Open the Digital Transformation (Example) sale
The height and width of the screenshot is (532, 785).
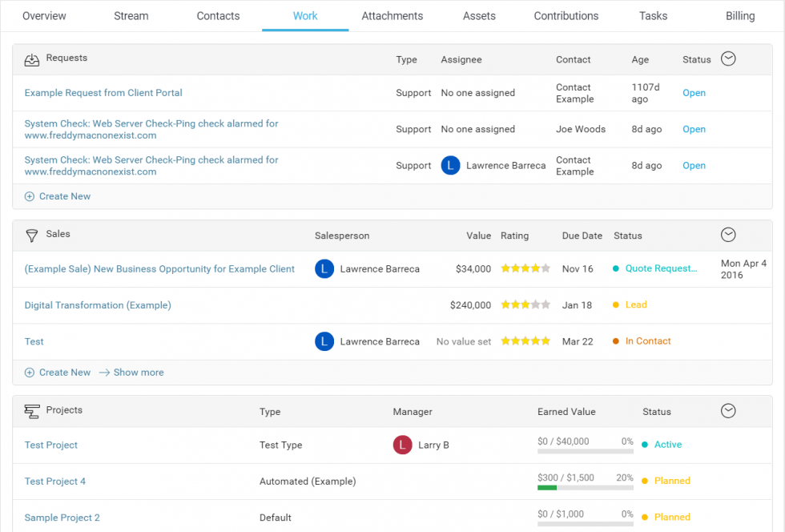98,305
